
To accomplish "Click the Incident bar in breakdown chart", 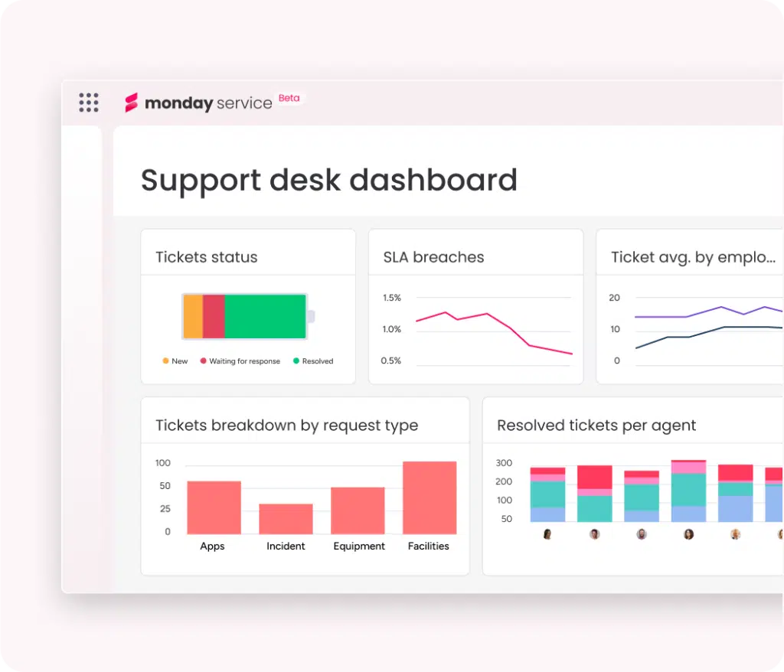I will coord(286,519).
